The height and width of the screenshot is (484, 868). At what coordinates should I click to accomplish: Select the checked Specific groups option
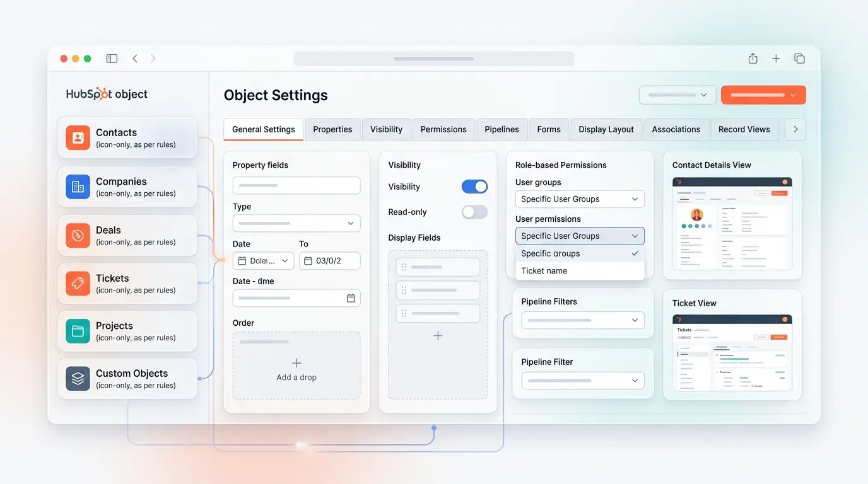tap(580, 253)
